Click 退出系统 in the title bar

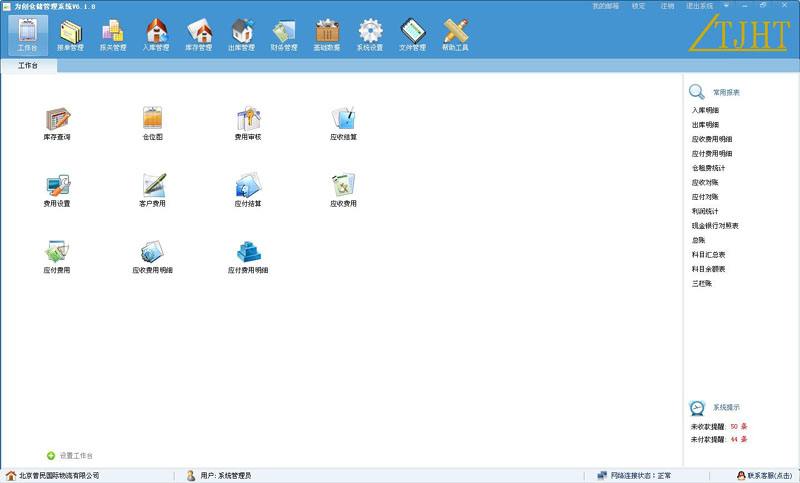(699, 6)
